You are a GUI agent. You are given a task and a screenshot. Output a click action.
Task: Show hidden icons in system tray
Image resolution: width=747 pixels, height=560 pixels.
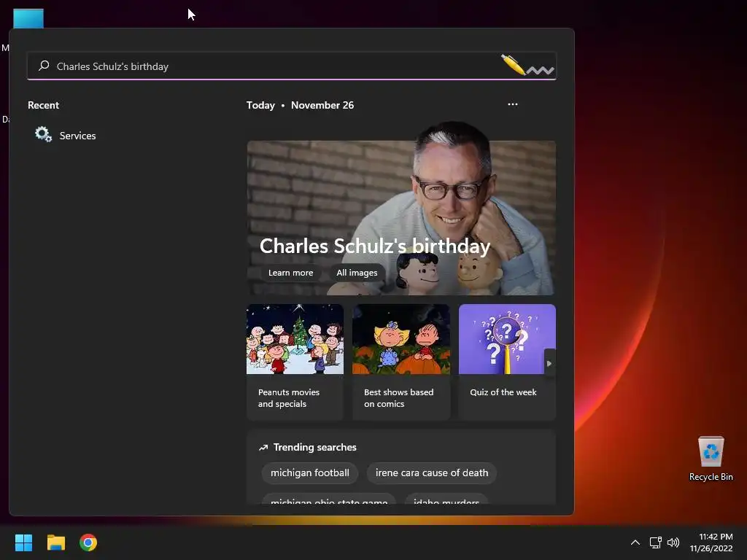click(635, 542)
